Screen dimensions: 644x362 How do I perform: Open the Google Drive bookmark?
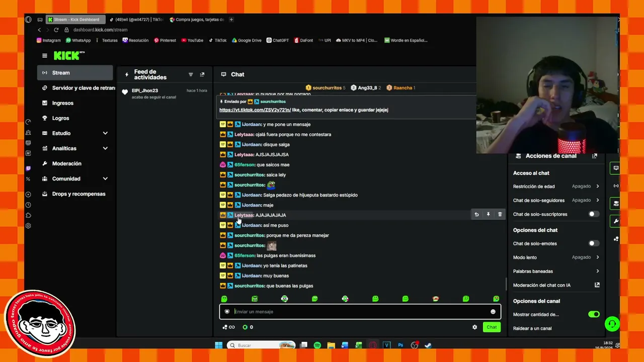click(247, 40)
